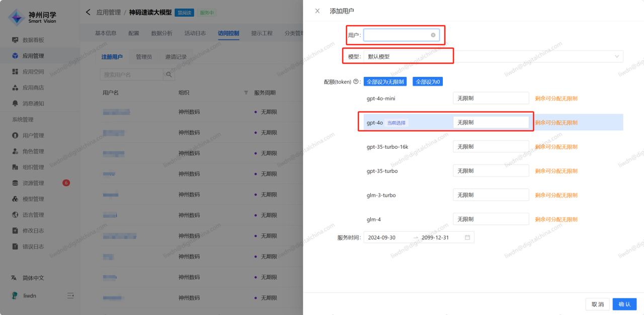This screenshot has height=315, width=644.
Task: Open 数据看板 from the sidebar
Action: 33,40
